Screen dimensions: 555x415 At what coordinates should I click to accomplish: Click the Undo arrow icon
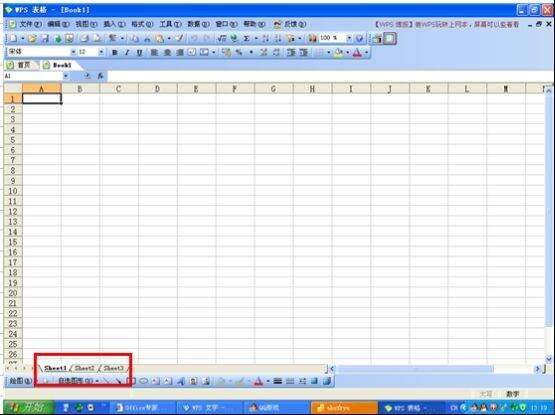click(x=194, y=38)
